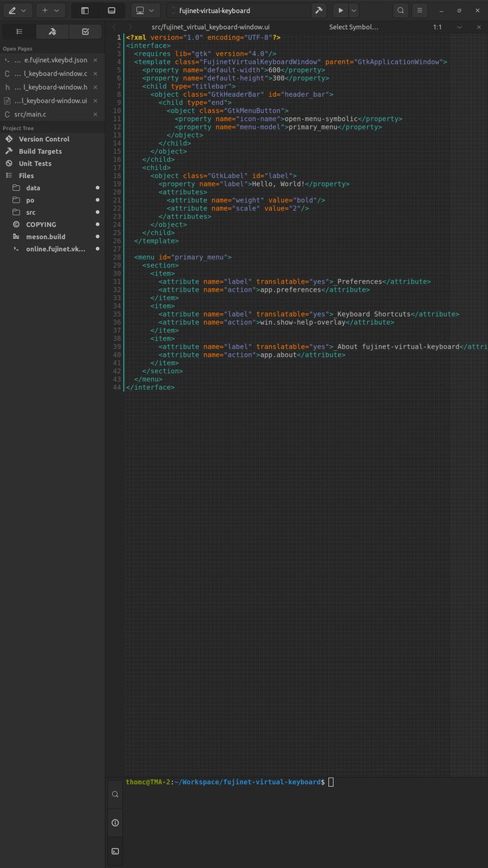Open the info diagnostics panel icon
The height and width of the screenshot is (868, 488).
tap(115, 822)
